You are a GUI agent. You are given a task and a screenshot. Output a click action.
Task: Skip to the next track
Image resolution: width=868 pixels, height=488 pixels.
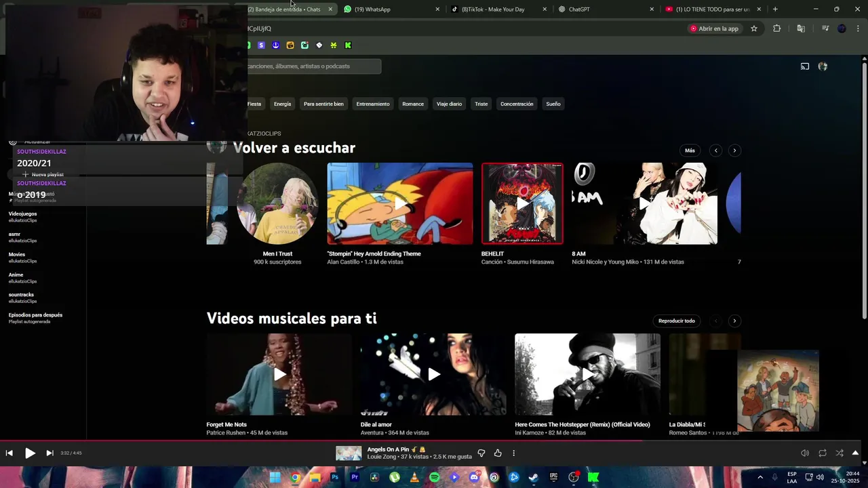coord(50,453)
